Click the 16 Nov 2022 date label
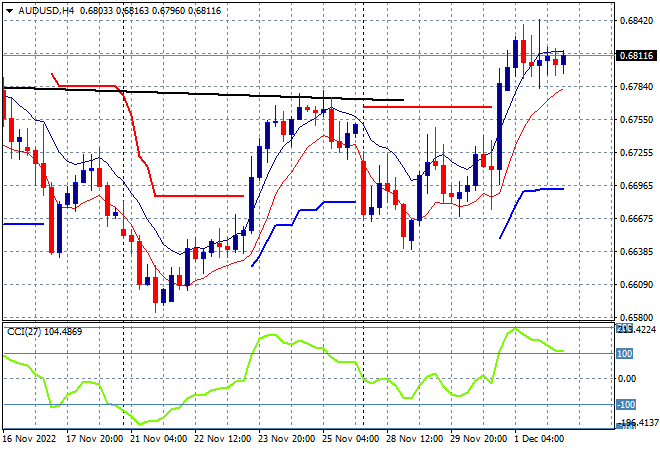The image size is (660, 450). (29, 439)
